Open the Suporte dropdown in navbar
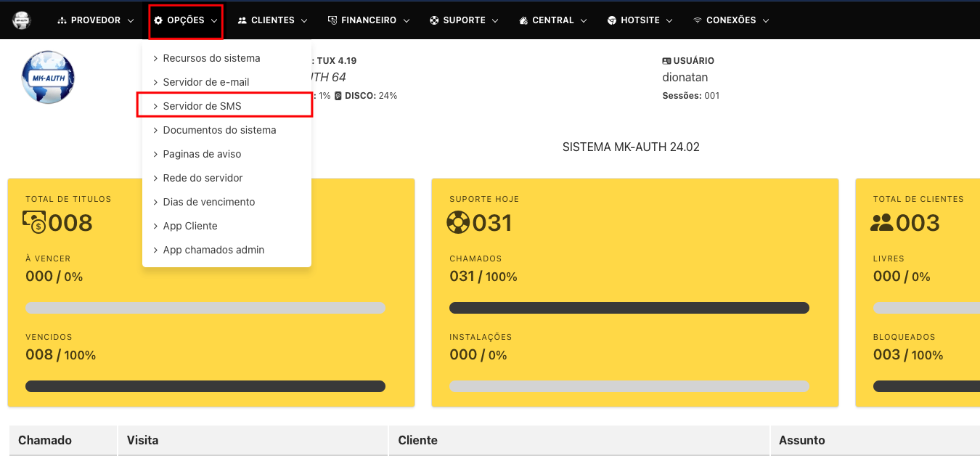This screenshot has width=980, height=456. (x=463, y=20)
